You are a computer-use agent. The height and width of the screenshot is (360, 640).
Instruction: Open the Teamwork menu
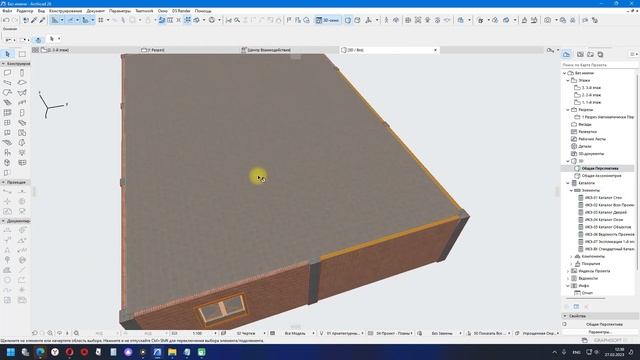pos(144,11)
